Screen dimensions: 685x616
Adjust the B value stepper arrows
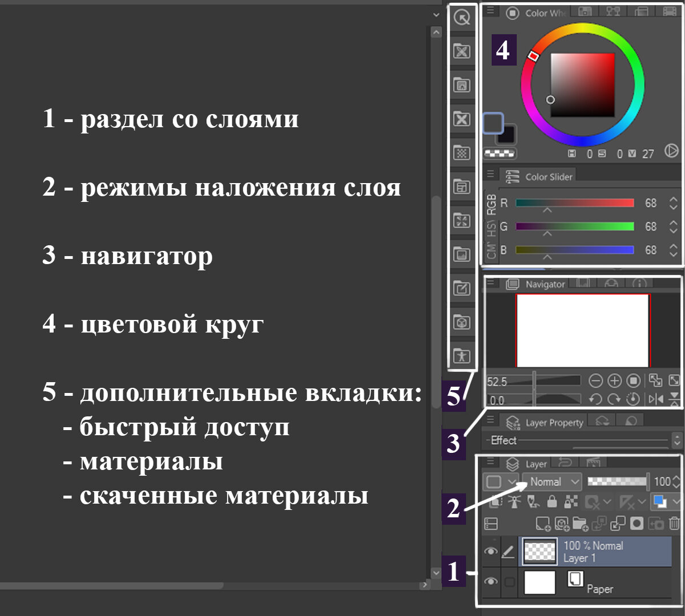pyautogui.click(x=674, y=250)
